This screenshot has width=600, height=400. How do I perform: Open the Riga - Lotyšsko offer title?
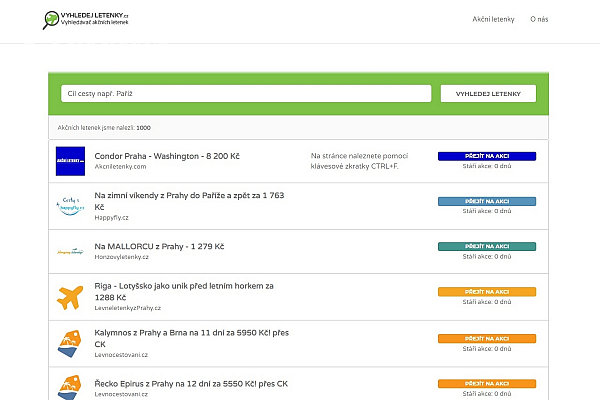point(184,291)
